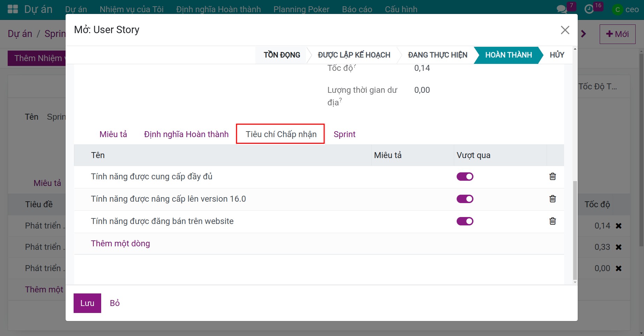Viewport: 644px width, 336px height.
Task: Switch to the Sprint tab in dialog
Action: pos(344,134)
